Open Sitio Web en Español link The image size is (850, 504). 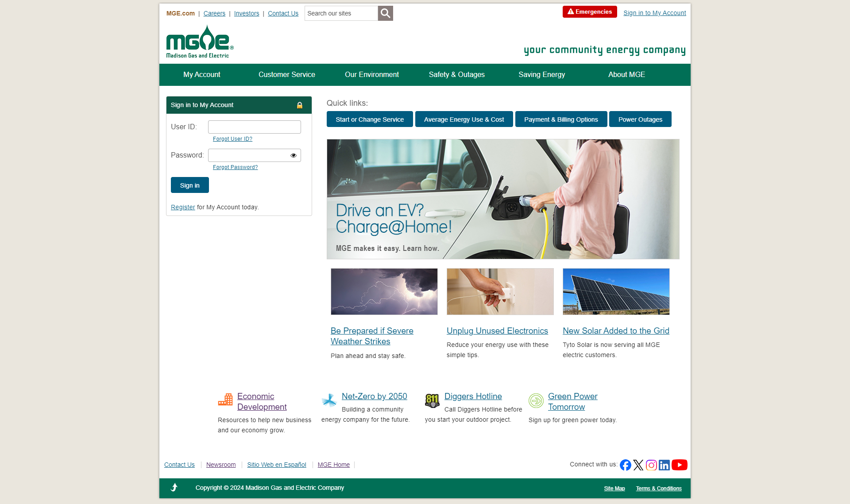pyautogui.click(x=277, y=465)
